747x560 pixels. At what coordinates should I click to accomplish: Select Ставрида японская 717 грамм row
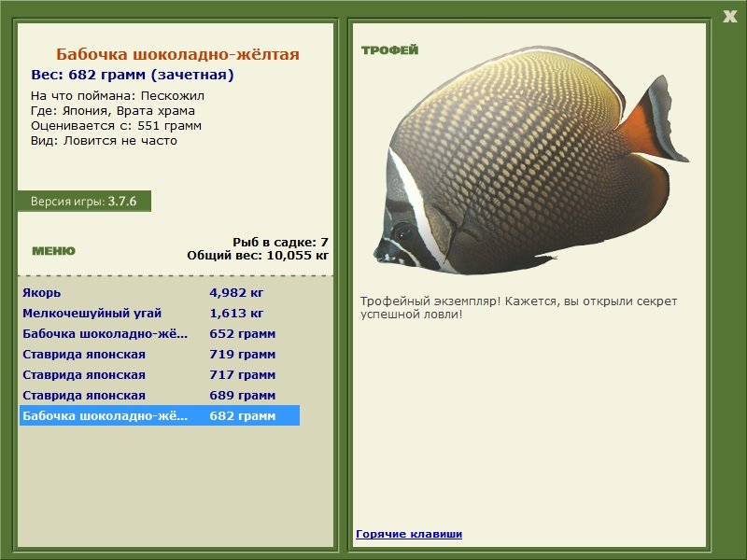[x=159, y=374]
